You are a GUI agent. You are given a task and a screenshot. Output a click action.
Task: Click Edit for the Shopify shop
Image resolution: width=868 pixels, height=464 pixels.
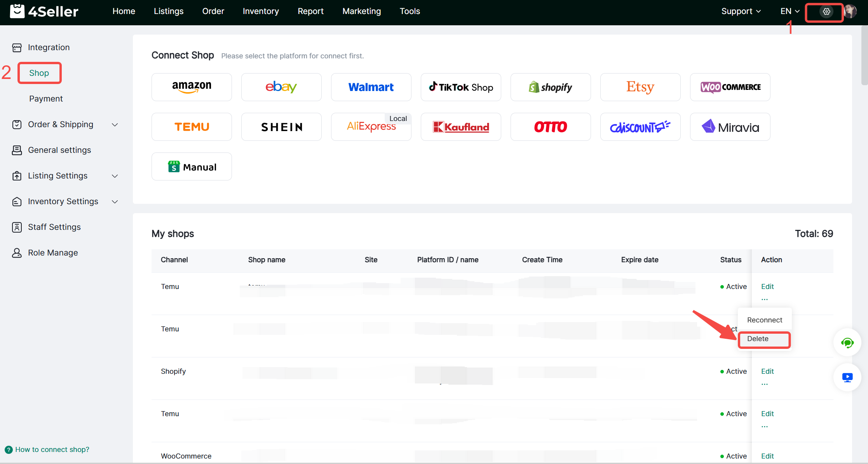point(767,371)
